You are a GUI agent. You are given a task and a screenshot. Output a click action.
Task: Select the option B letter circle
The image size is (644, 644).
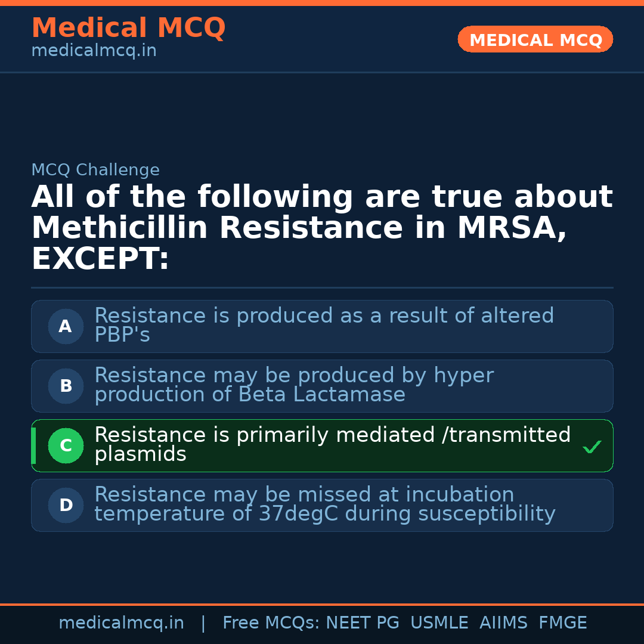(66, 386)
